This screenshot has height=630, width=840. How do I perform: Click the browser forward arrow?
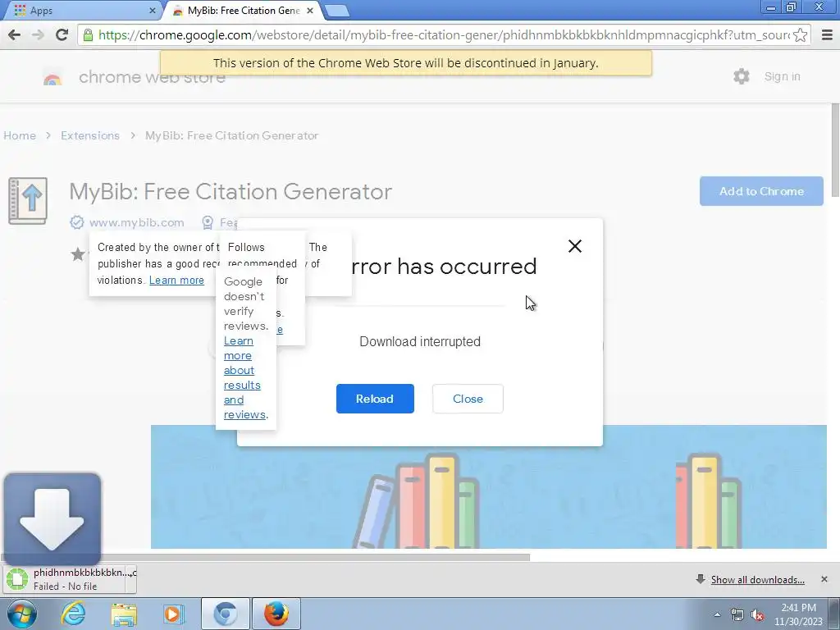point(38,34)
